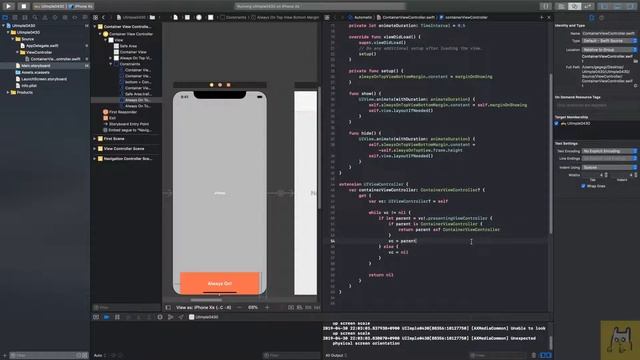This screenshot has height=360, width=640.
Task: Add a new assistant editor pane
Action: [542, 18]
